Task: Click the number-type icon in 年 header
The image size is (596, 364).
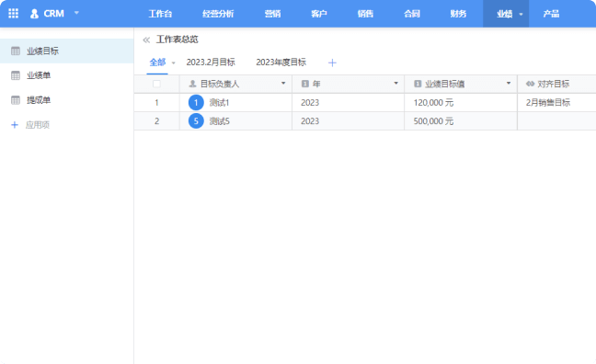Action: point(304,84)
